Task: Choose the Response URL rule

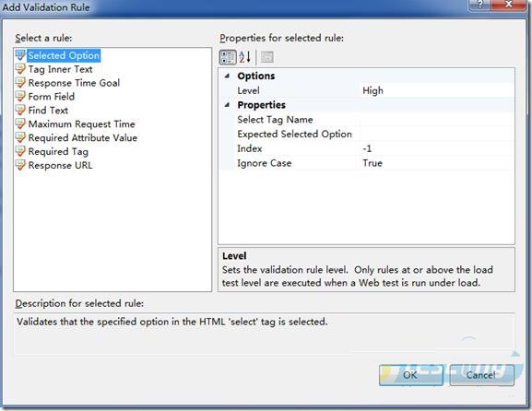Action: coord(60,166)
